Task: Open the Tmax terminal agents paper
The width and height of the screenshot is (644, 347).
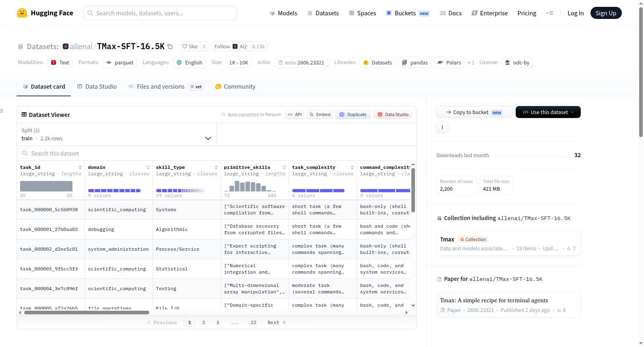Action: (508, 305)
